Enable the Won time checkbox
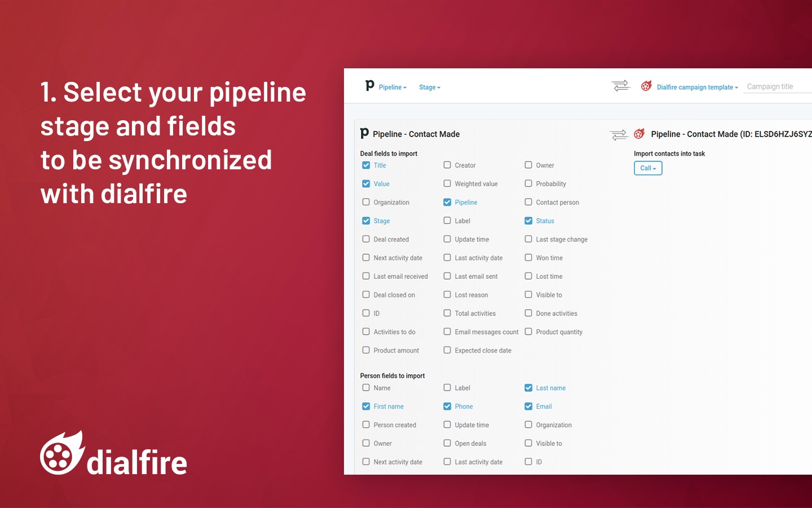This screenshot has height=508, width=812. click(x=528, y=258)
